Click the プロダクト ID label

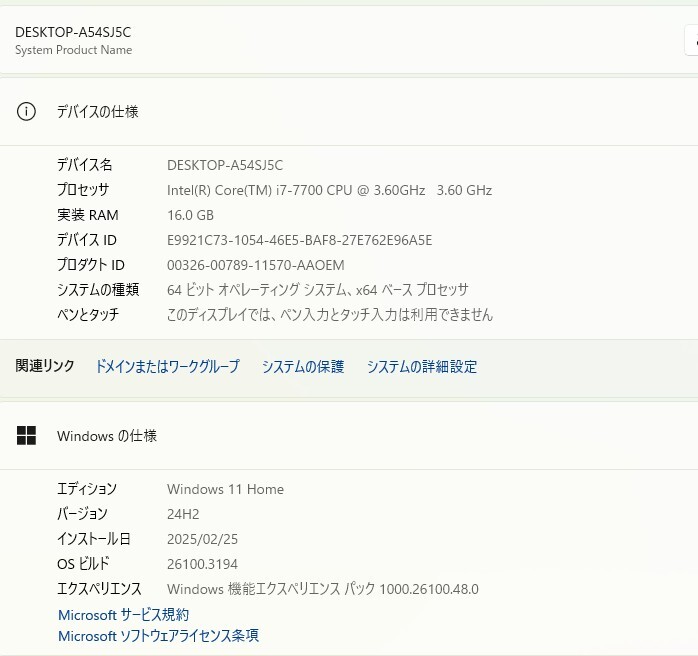pos(91,265)
